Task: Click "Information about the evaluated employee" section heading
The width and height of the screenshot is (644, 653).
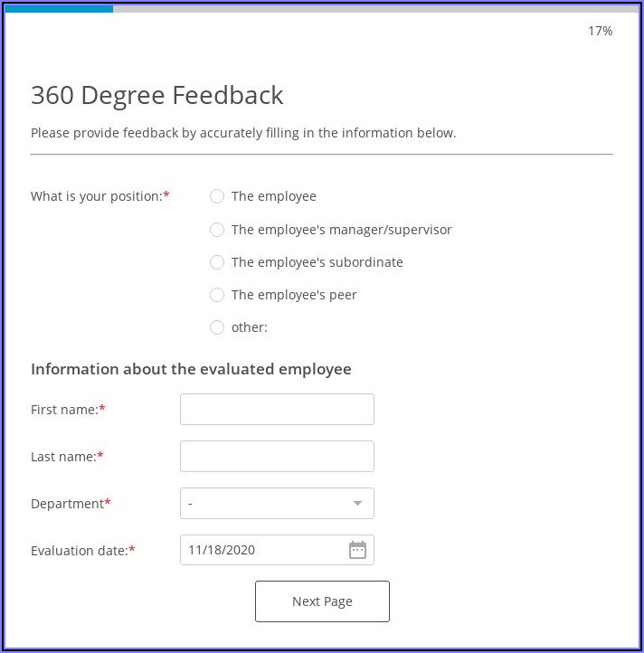Action: coord(191,369)
